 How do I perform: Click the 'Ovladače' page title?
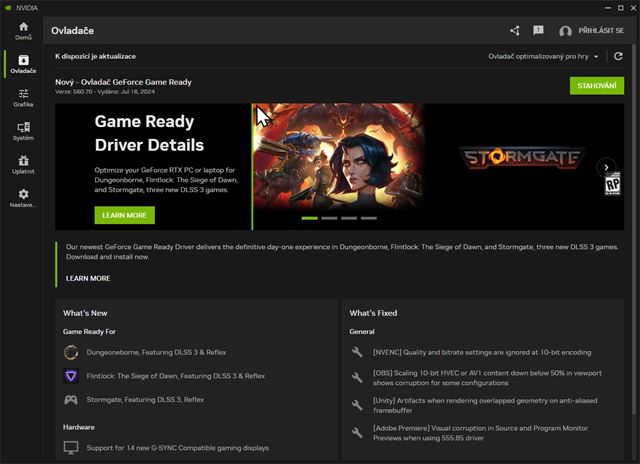(73, 31)
